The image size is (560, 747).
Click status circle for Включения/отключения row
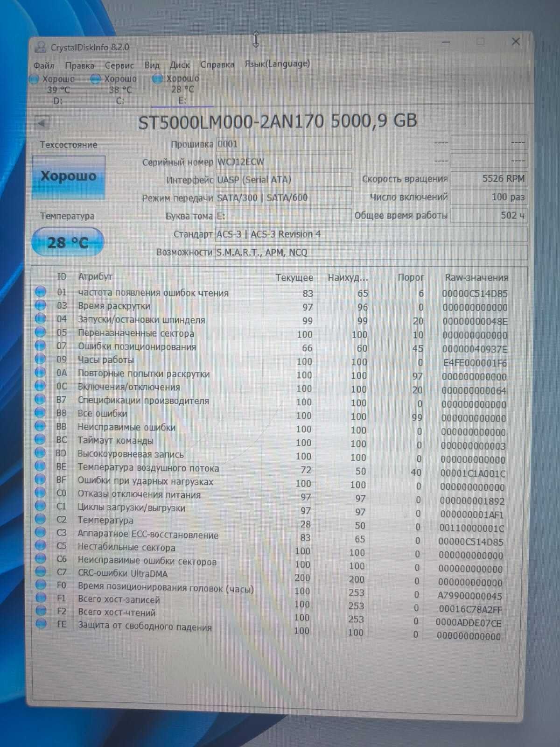pos(41,386)
